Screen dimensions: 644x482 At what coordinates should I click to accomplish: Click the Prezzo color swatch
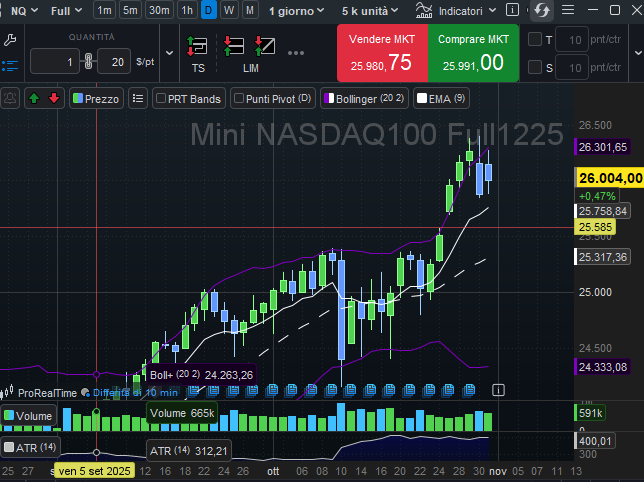click(x=78, y=98)
